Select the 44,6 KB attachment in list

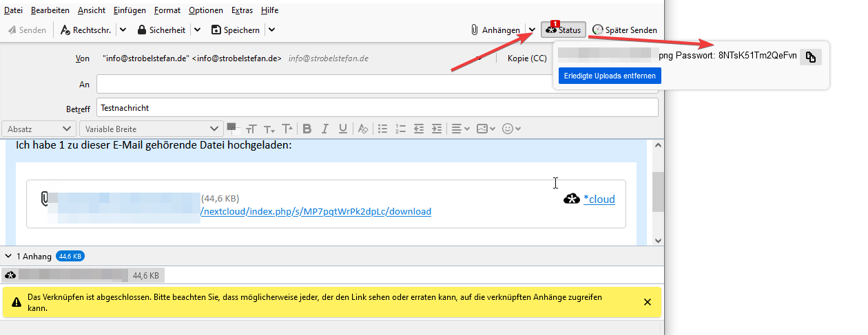point(83,275)
